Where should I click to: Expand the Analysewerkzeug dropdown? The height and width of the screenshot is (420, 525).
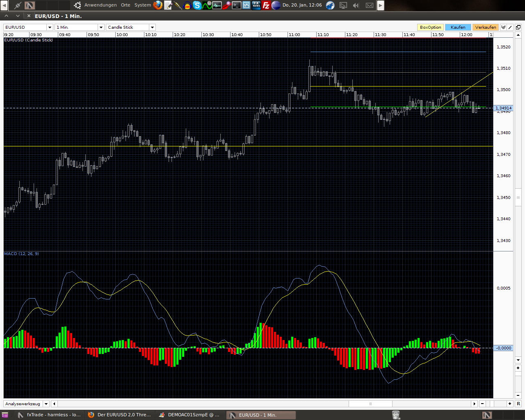[x=46, y=404]
